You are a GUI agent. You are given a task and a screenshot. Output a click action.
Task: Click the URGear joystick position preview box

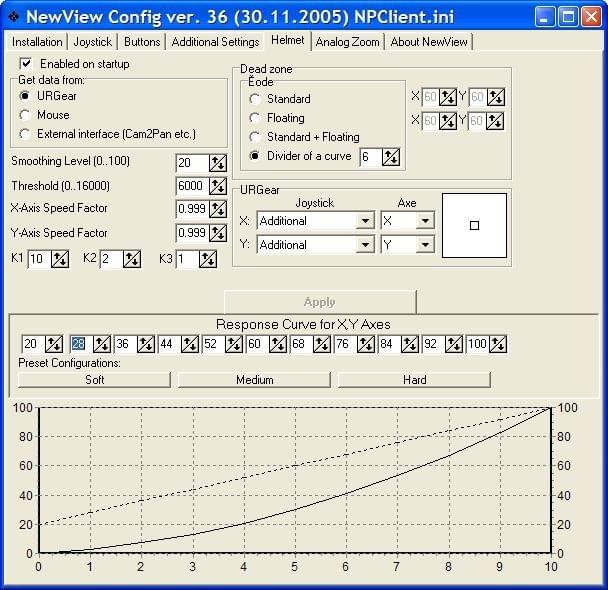[x=474, y=225]
